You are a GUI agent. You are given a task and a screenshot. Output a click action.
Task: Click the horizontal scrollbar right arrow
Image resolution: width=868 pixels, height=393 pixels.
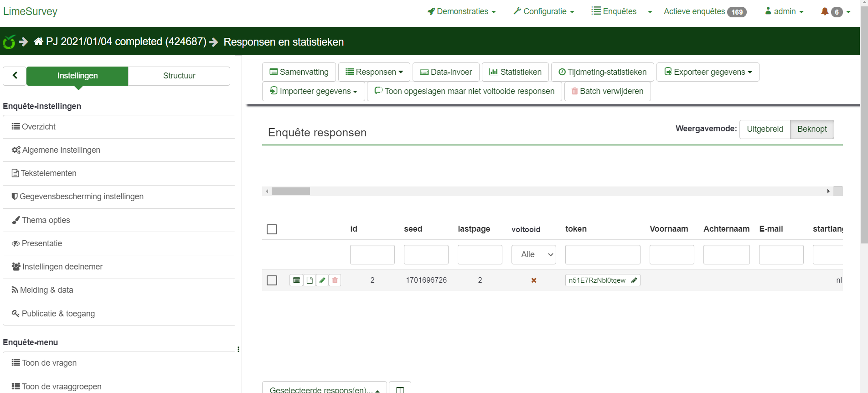point(828,191)
